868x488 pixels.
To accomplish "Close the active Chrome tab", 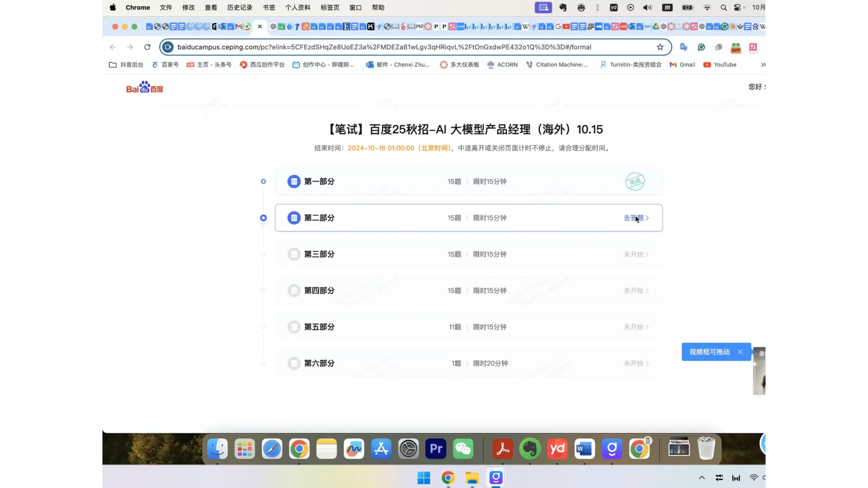I will point(260,27).
